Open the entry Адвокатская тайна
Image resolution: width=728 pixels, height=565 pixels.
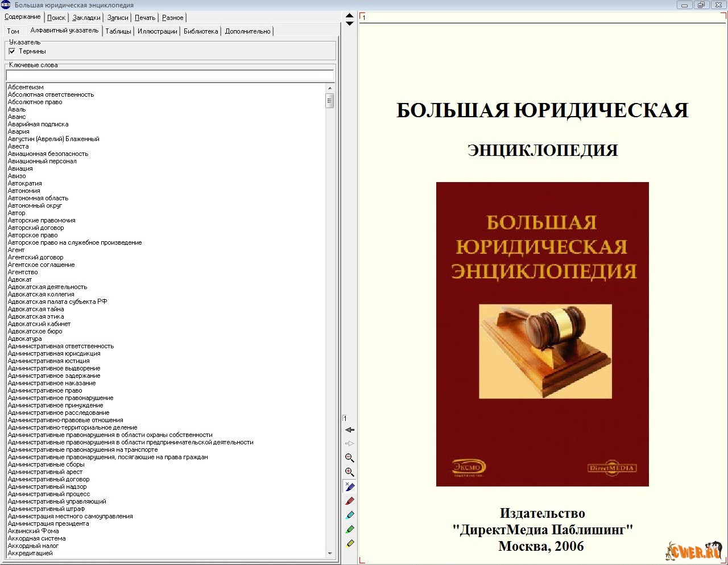[36, 309]
